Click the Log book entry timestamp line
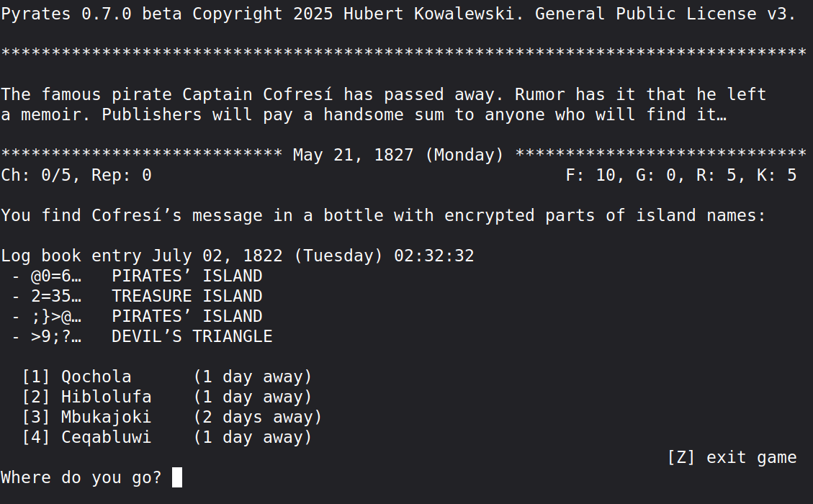This screenshot has height=504, width=813. [237, 256]
